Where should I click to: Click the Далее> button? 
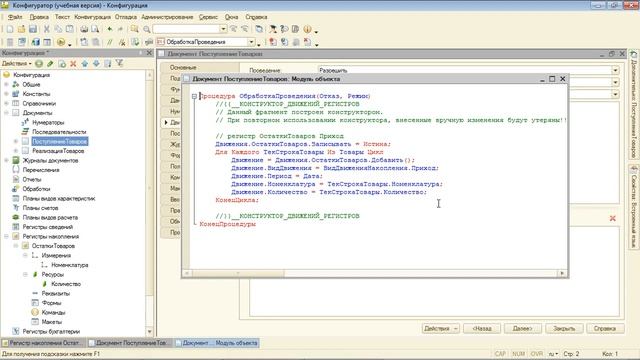522,328
